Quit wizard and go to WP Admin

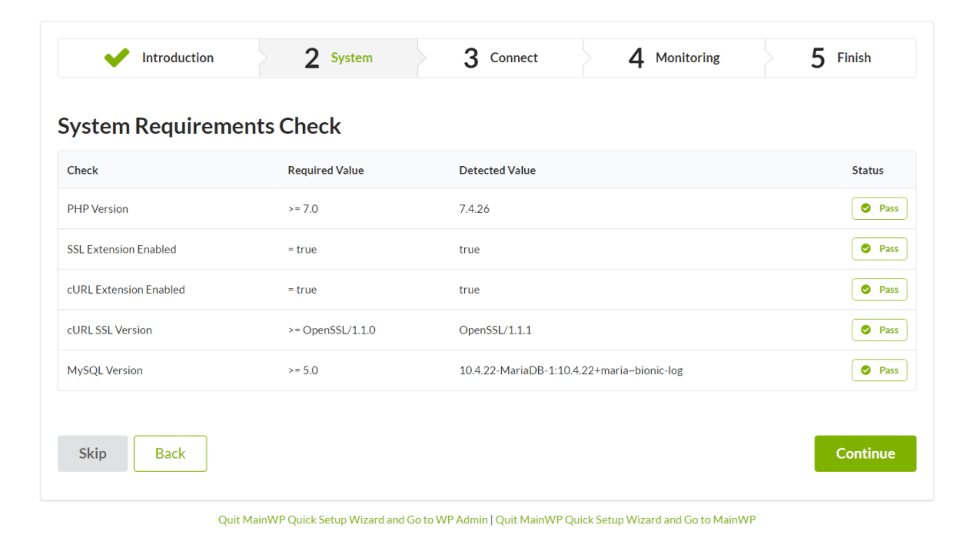click(x=353, y=519)
